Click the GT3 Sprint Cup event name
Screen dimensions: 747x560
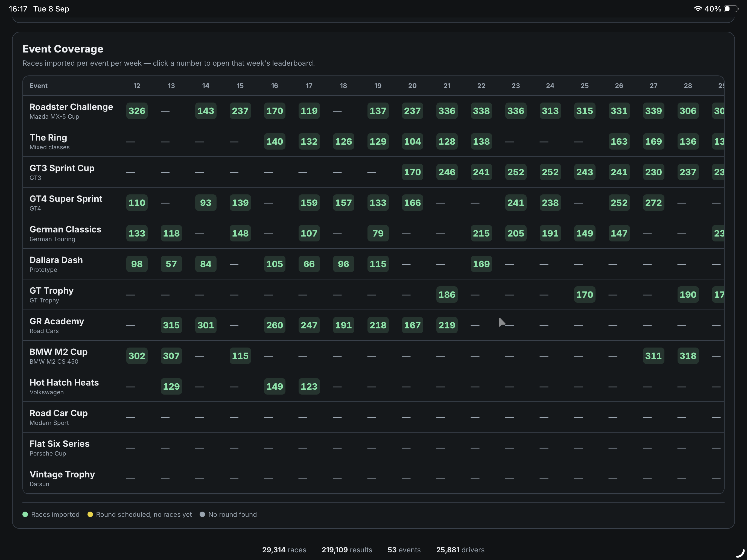click(x=62, y=168)
